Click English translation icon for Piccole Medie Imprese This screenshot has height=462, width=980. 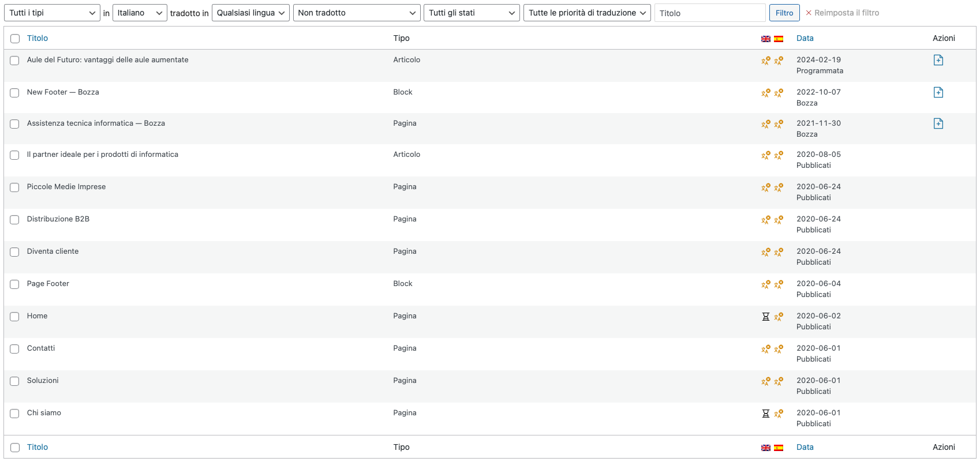[766, 187]
